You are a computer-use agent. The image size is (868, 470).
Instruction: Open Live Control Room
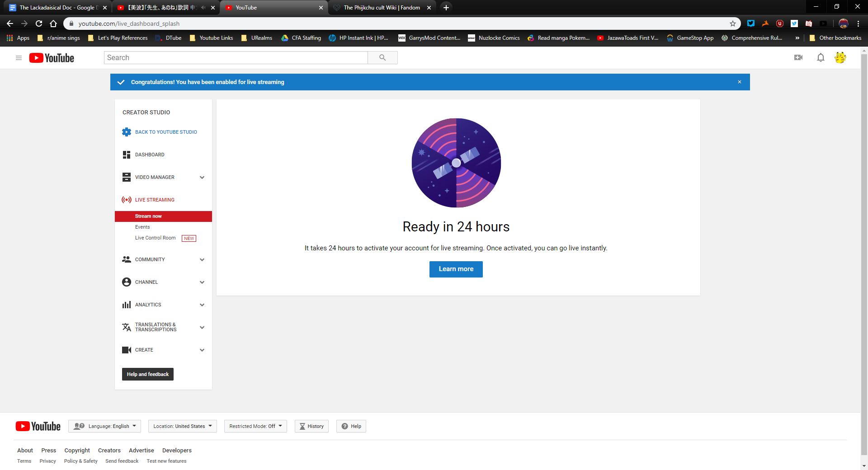[155, 238]
